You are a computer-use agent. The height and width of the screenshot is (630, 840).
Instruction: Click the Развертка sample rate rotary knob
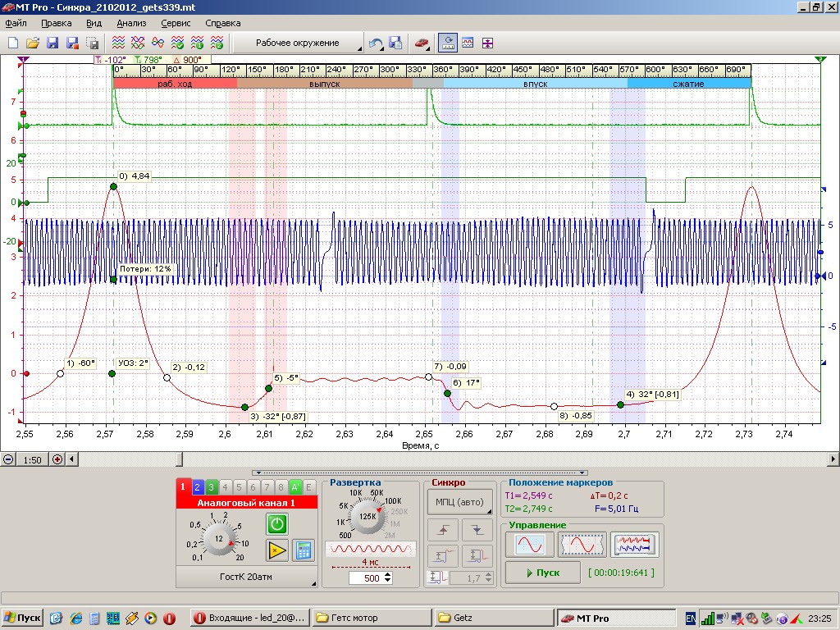pos(367,518)
